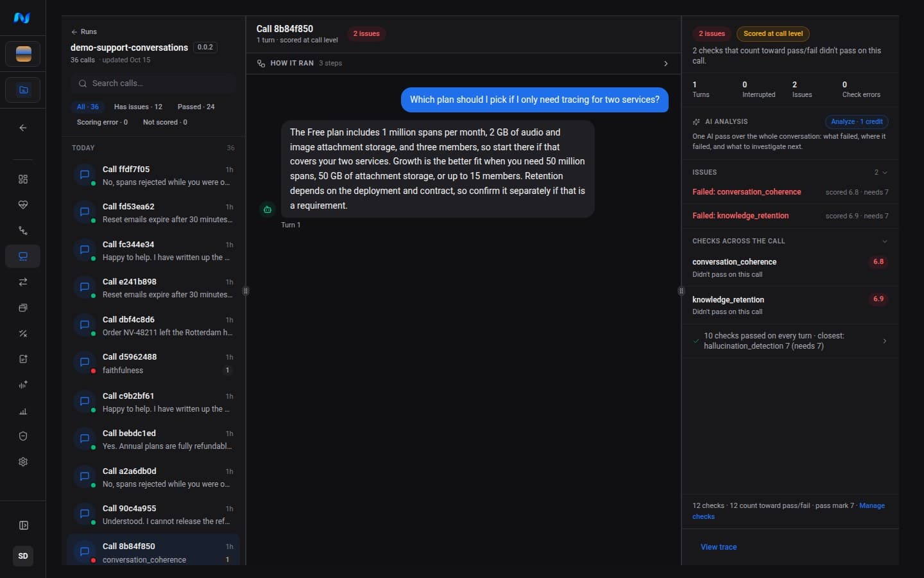Image resolution: width=924 pixels, height=578 pixels.
Task: Select the All · 36 filter tab
Action: (x=88, y=107)
